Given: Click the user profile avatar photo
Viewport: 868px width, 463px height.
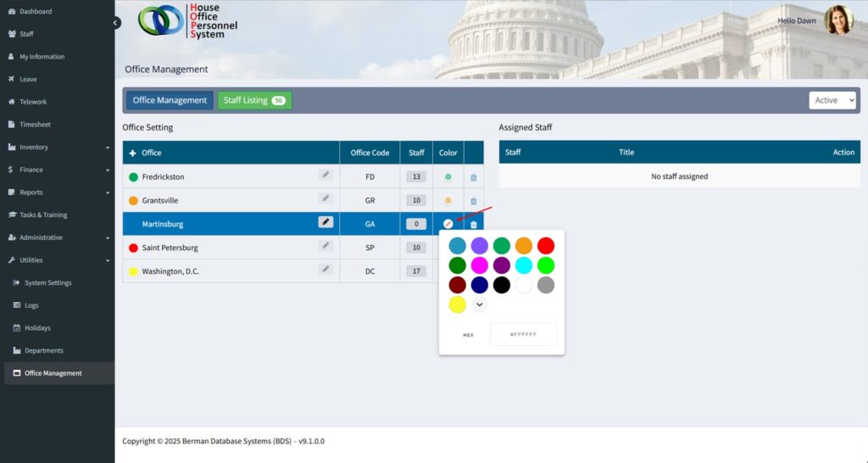Looking at the screenshot, I should tap(837, 20).
